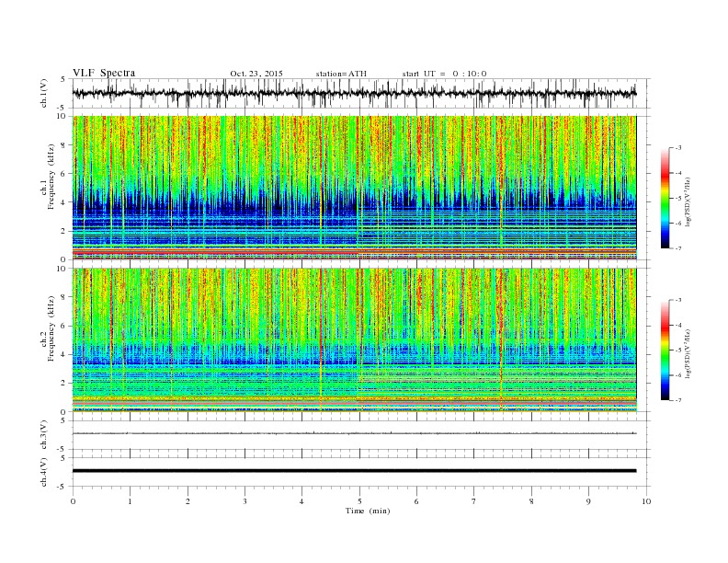Click the "5" volt tick of ch.1 waveform

[x=63, y=79]
